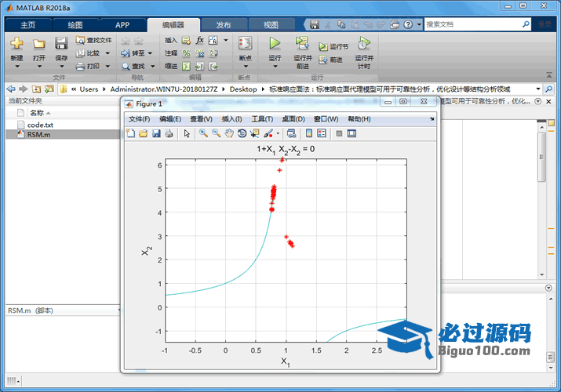Click the Print Figure icon
Screen dimensions: 561x392
169,133
